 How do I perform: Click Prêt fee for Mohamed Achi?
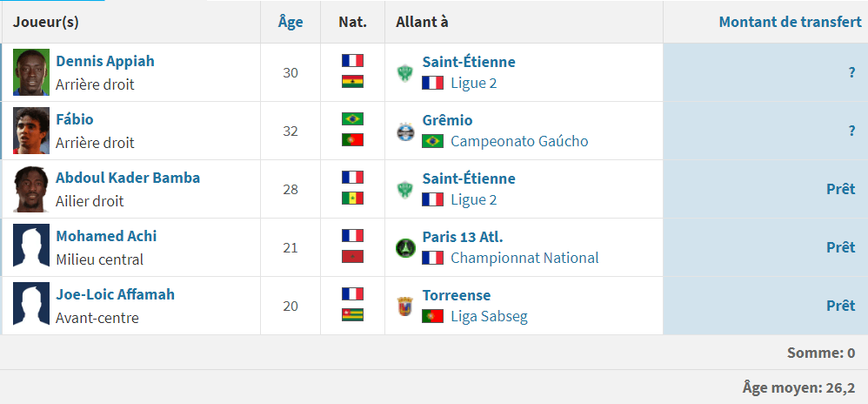coord(840,247)
